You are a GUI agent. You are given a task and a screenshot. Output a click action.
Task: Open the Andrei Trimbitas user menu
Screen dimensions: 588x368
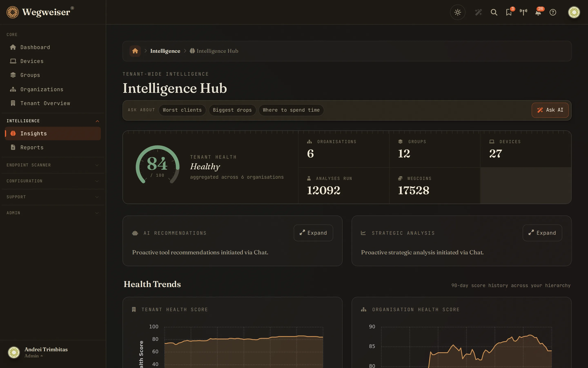point(38,352)
